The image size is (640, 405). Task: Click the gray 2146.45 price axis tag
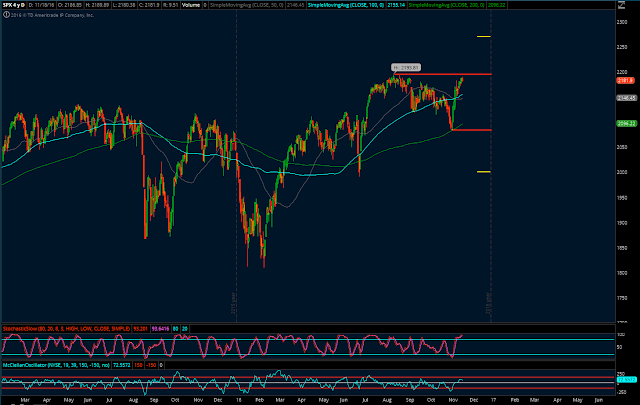tap(626, 98)
